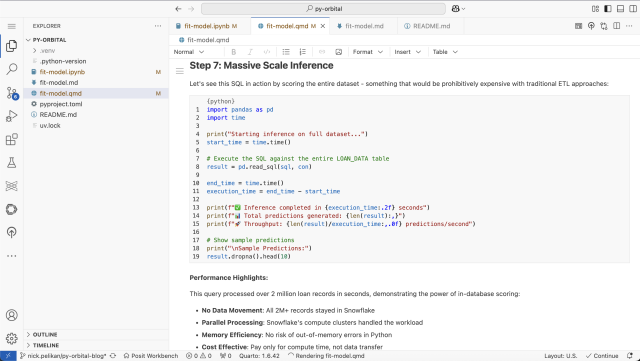
Task: Click the py-orbital command center search box
Action: pos(323,9)
